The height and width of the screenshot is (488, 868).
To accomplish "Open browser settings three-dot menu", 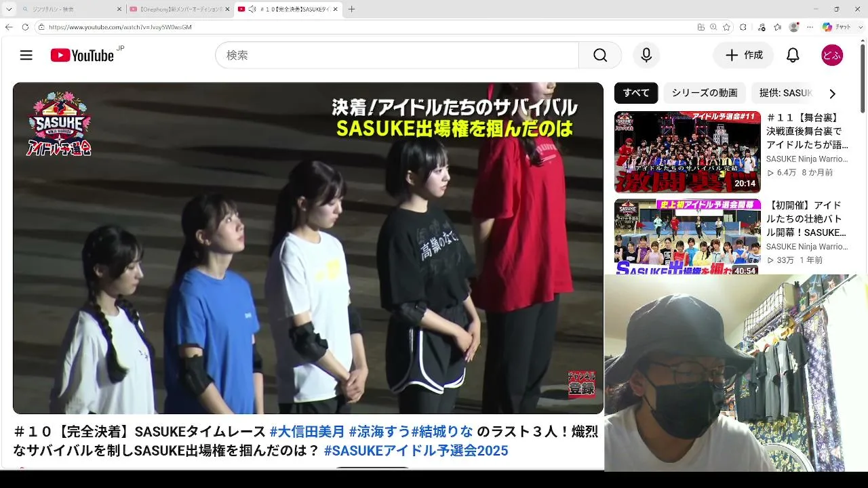I will tap(810, 27).
